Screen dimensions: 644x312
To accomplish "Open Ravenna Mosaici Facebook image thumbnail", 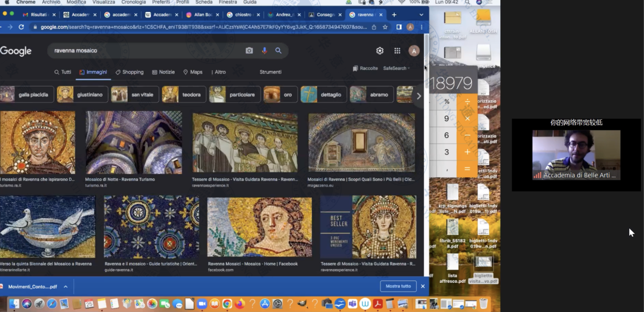I will click(259, 227).
